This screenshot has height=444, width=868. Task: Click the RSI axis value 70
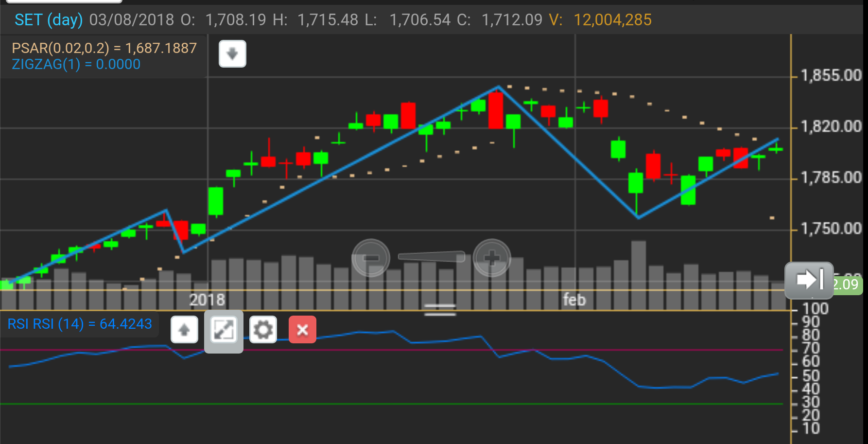click(811, 348)
